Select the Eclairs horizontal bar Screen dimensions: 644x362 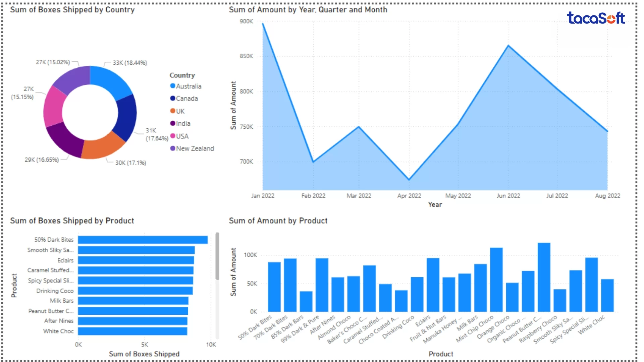(x=136, y=260)
